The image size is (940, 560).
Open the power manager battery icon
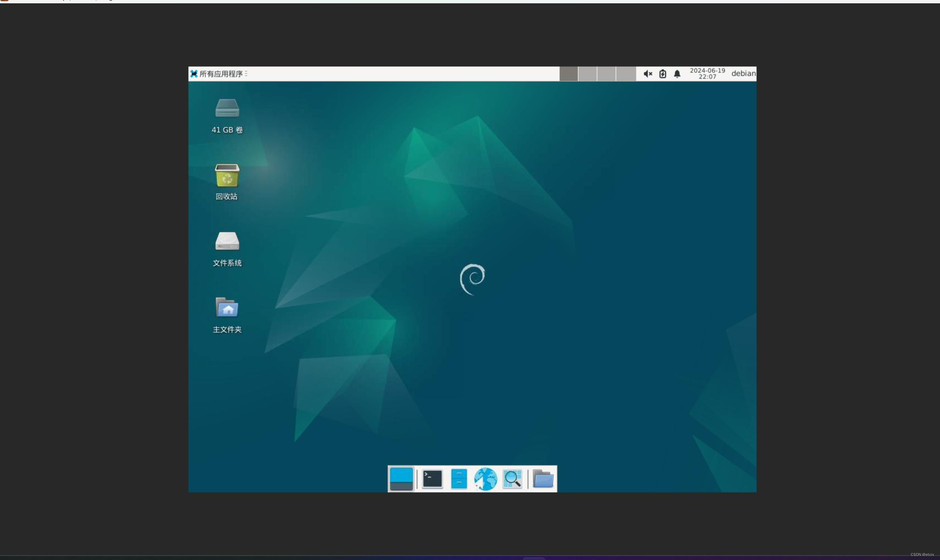pos(663,74)
